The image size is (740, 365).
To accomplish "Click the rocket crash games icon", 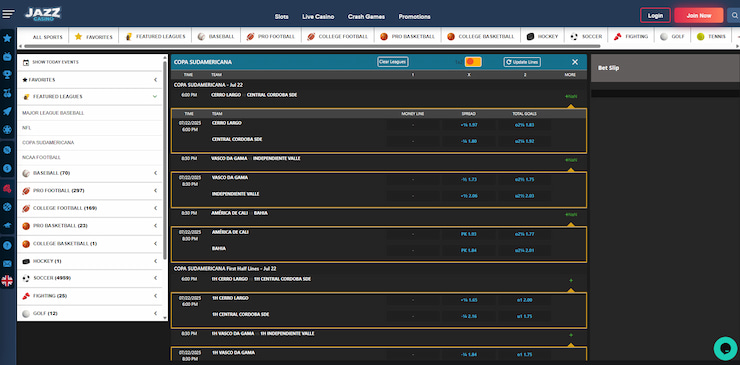I will 7,111.
